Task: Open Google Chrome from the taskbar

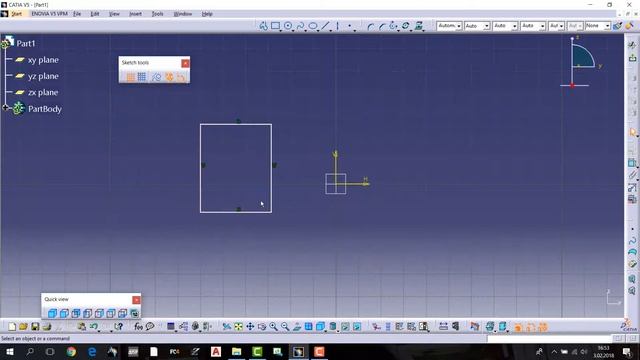Action: click(x=71, y=351)
